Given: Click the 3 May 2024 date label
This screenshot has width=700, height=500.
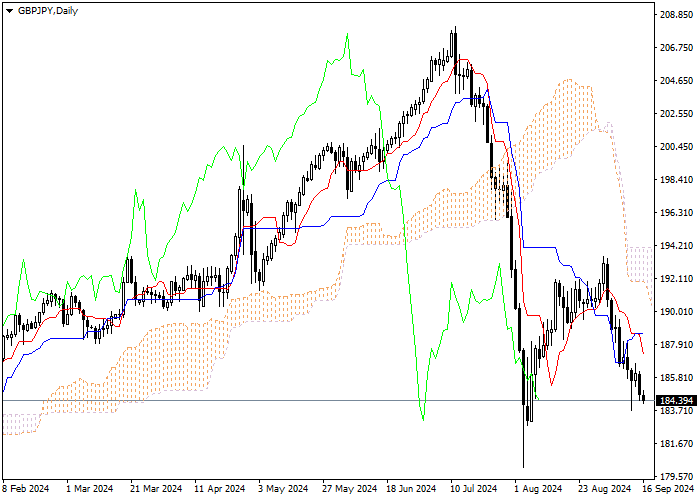Looking at the screenshot, I should 283,489.
